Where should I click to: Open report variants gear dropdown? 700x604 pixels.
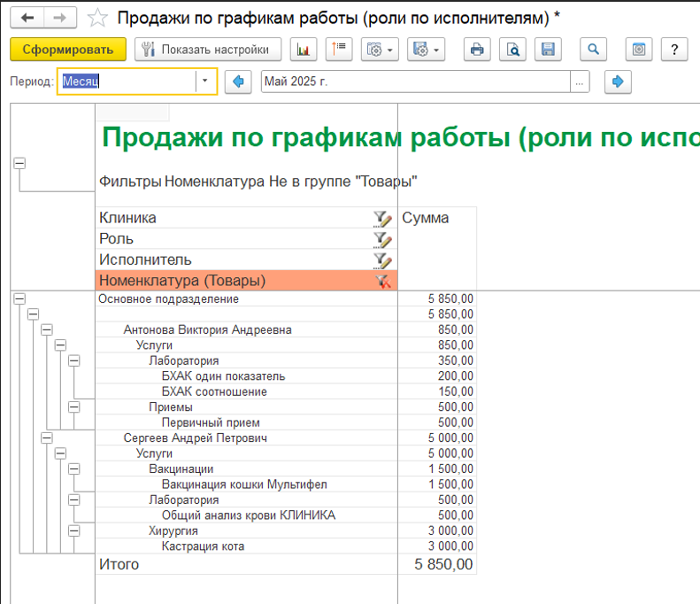click(380, 49)
